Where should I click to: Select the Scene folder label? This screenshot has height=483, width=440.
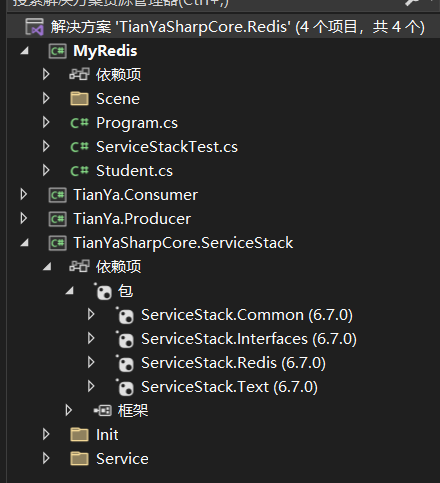click(118, 99)
